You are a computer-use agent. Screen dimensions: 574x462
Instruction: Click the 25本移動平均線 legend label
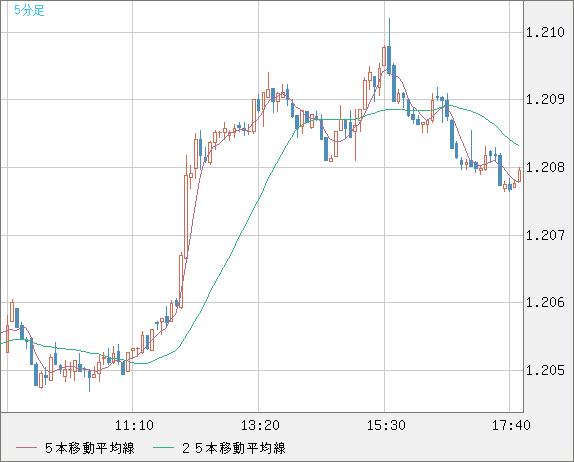pyautogui.click(x=234, y=448)
